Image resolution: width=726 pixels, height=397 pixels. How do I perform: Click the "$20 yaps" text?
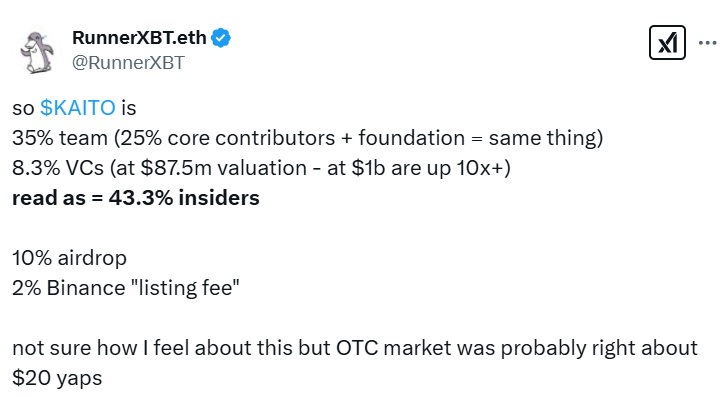tap(57, 378)
